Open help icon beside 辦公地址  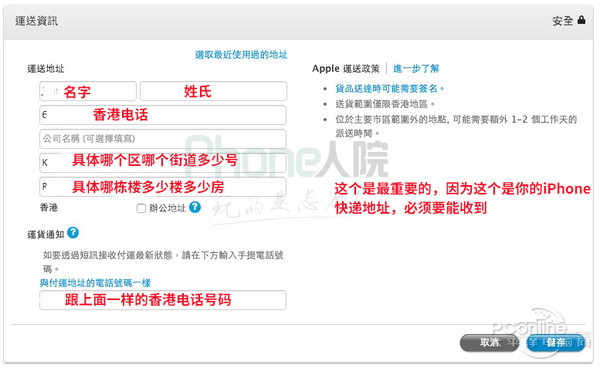click(195, 207)
